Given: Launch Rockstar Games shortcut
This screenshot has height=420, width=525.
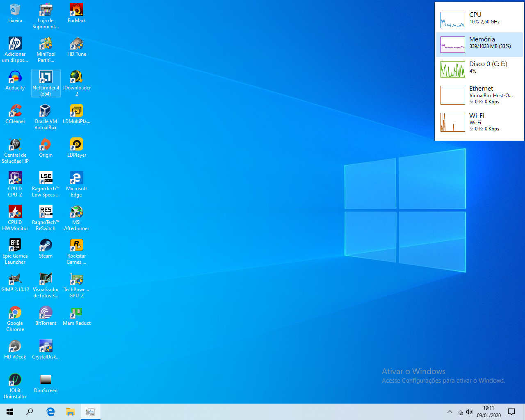Looking at the screenshot, I should click(x=77, y=251).
